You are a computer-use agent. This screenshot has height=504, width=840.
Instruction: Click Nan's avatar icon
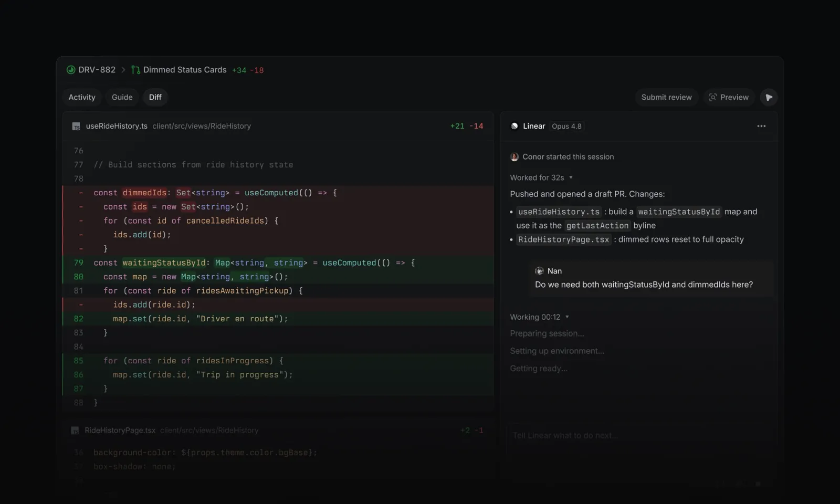[539, 271]
